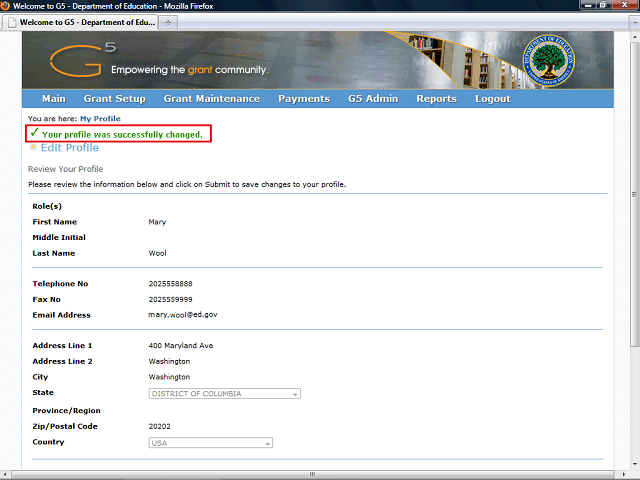Click the icon beside Edit Profile heading
640x480 pixels.
(x=34, y=148)
